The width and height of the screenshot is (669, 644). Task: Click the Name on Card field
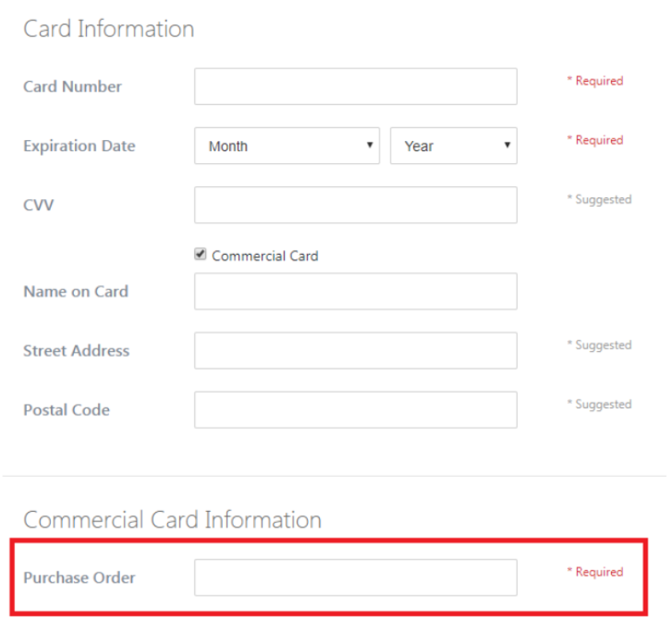(x=355, y=291)
